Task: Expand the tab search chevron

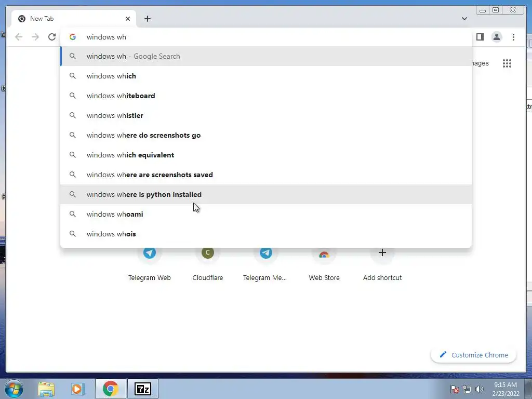Action: [x=464, y=19]
